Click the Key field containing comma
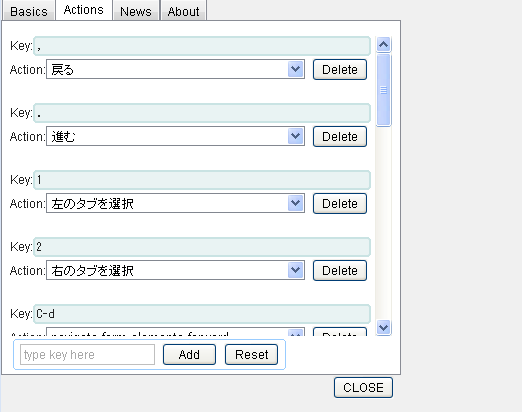Screen dimensions: 522x412 click(x=202, y=46)
